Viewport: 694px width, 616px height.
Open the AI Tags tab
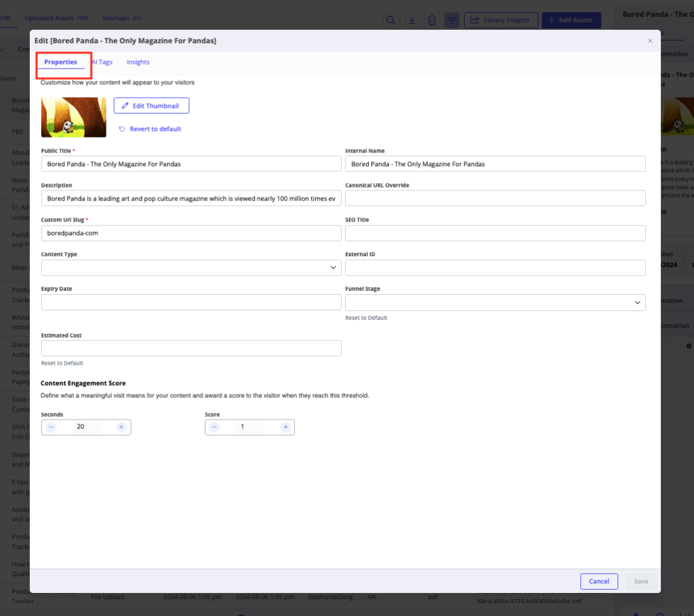pyautogui.click(x=102, y=62)
